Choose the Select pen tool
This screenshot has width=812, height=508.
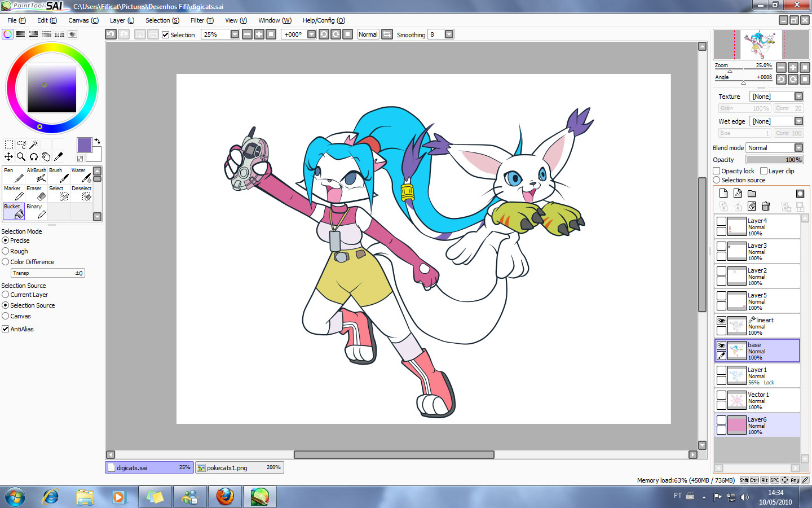[x=59, y=193]
